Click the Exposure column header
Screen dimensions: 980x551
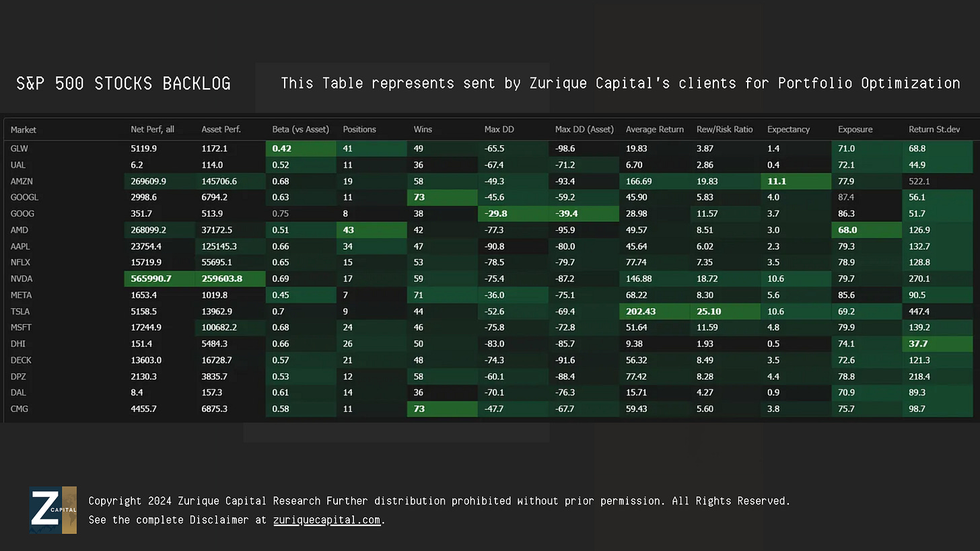pos(855,129)
